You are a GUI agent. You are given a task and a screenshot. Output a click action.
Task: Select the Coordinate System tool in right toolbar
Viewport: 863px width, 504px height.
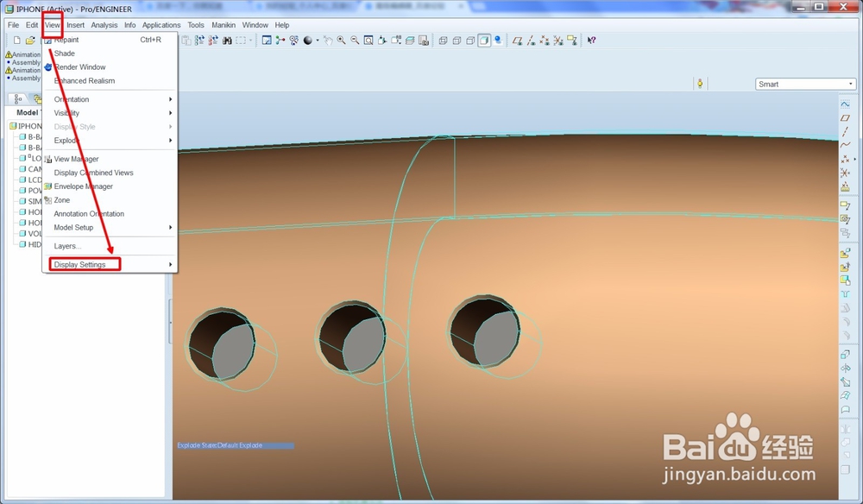click(x=845, y=173)
